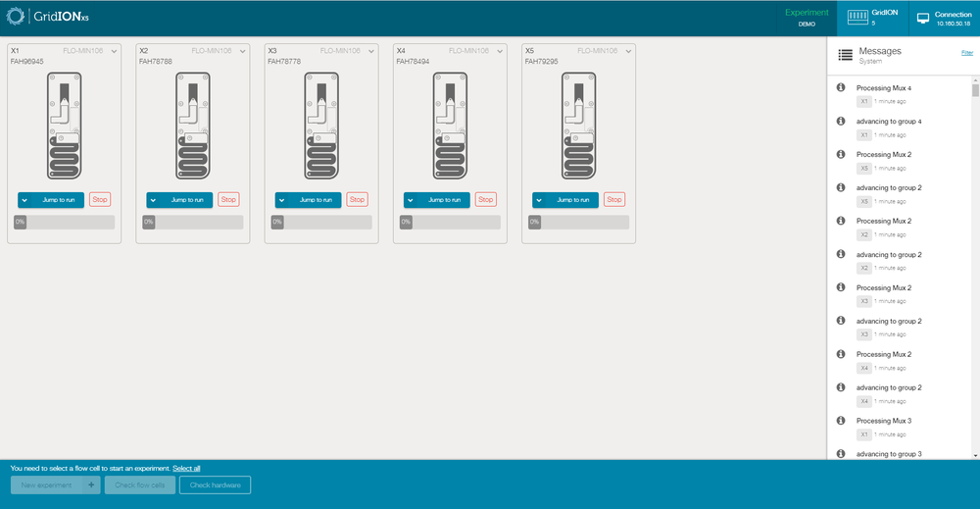The height and width of the screenshot is (509, 980).
Task: Click the scroll down arrow in Messages panel
Action: point(975,456)
